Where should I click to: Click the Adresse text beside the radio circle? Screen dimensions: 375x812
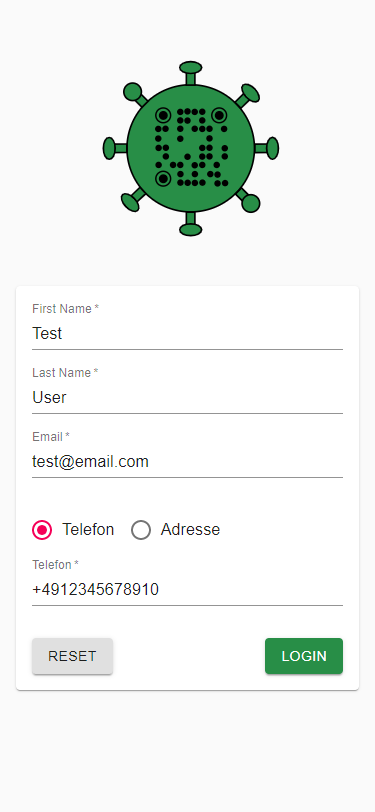pos(190,529)
